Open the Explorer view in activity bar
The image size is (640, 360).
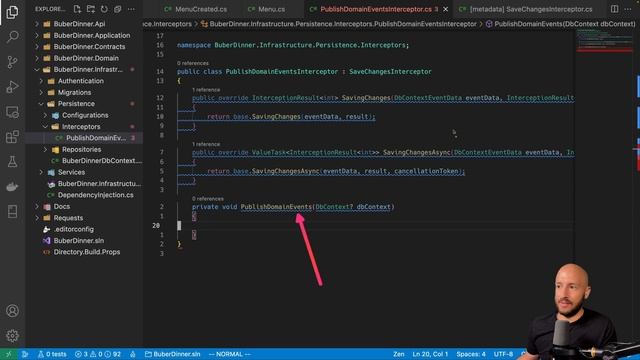tap(12, 12)
